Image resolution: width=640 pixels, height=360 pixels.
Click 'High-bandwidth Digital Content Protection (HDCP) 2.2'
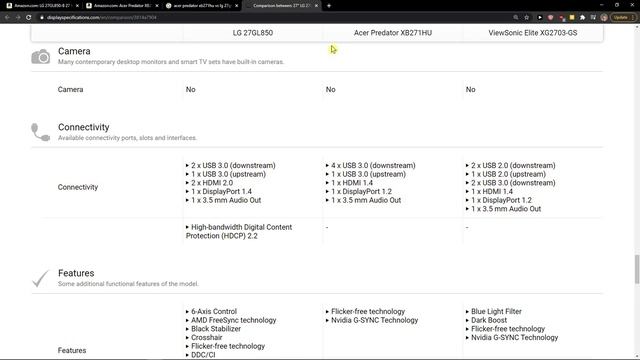point(239,231)
